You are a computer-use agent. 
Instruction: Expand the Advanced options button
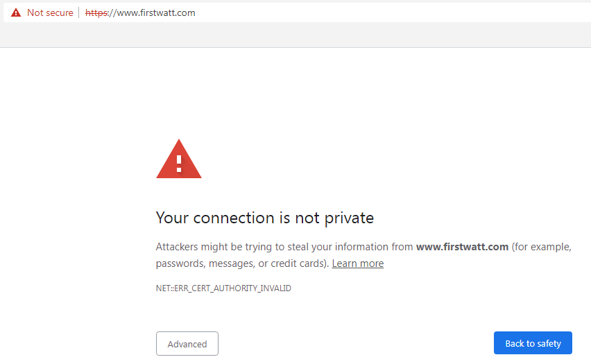pyautogui.click(x=187, y=344)
